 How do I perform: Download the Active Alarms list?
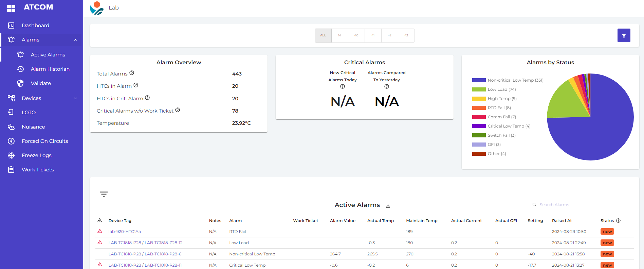coord(388,206)
